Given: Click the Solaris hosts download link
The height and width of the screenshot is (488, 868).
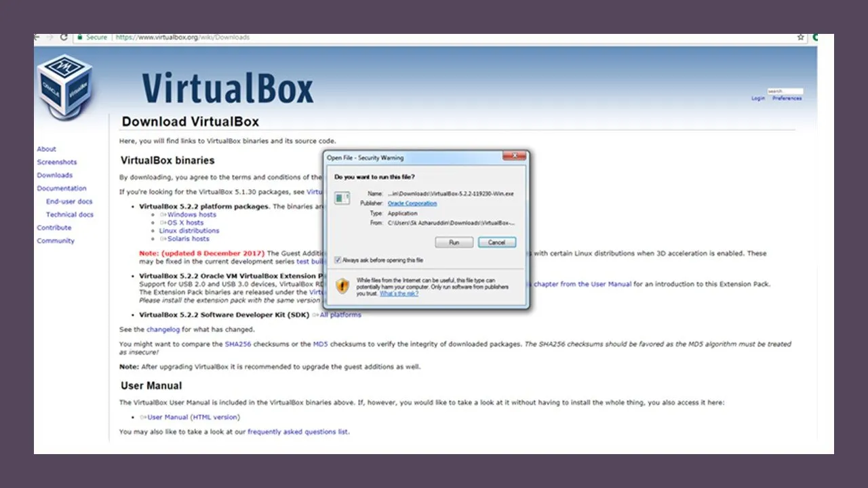Looking at the screenshot, I should pos(189,239).
